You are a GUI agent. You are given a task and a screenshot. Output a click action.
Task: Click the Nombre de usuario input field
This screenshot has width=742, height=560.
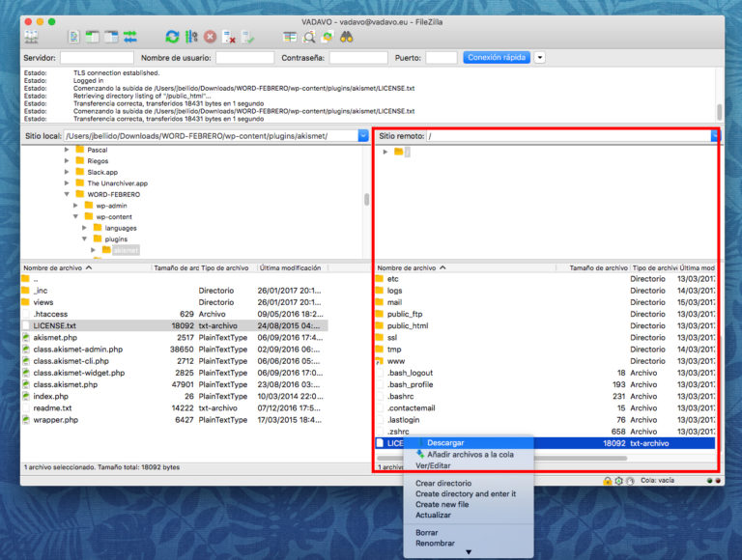[244, 58]
